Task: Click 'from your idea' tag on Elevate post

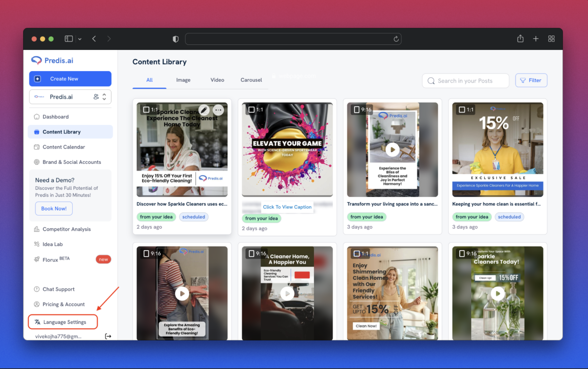Action: 262,218
